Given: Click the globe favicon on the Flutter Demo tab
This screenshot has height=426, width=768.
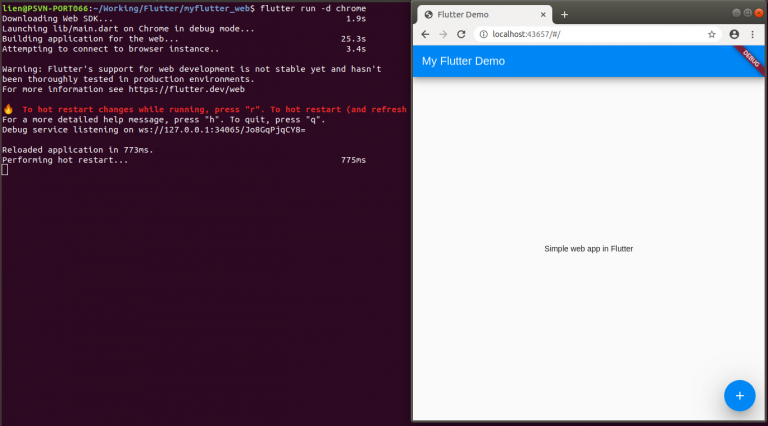Looking at the screenshot, I should pos(429,15).
